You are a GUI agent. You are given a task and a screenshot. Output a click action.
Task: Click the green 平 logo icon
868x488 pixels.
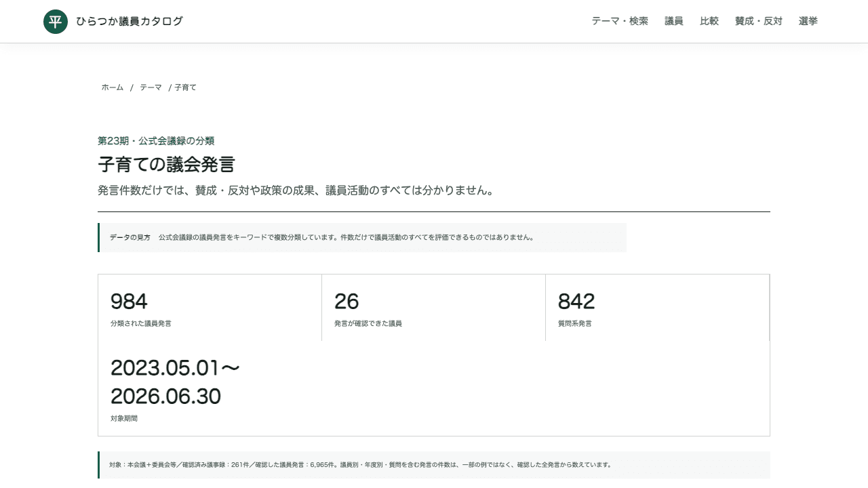(56, 22)
